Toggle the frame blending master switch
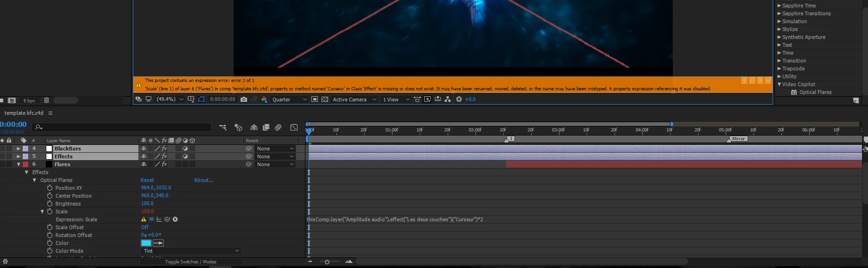This screenshot has height=268, width=868. [266, 127]
